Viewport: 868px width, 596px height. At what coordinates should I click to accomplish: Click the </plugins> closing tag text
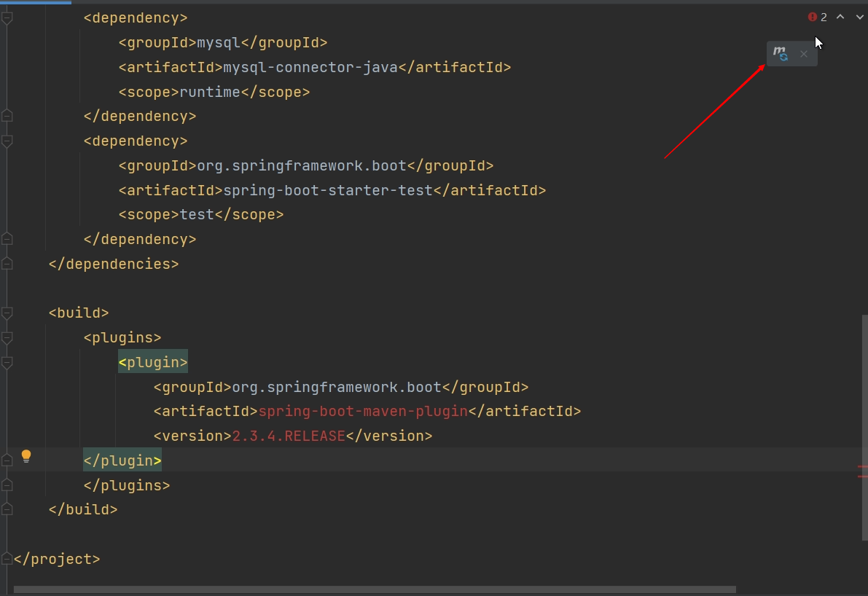point(127,485)
